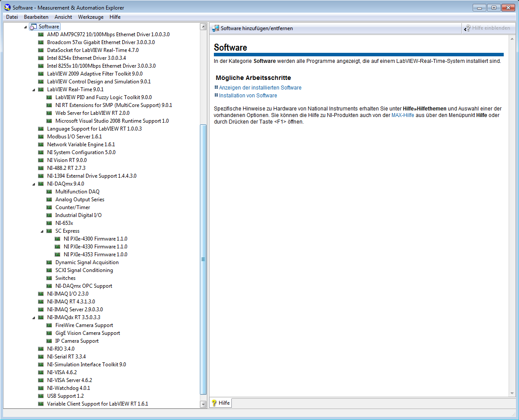Follow the MAX-Hilfe link
The image size is (519, 420).
tap(402, 115)
